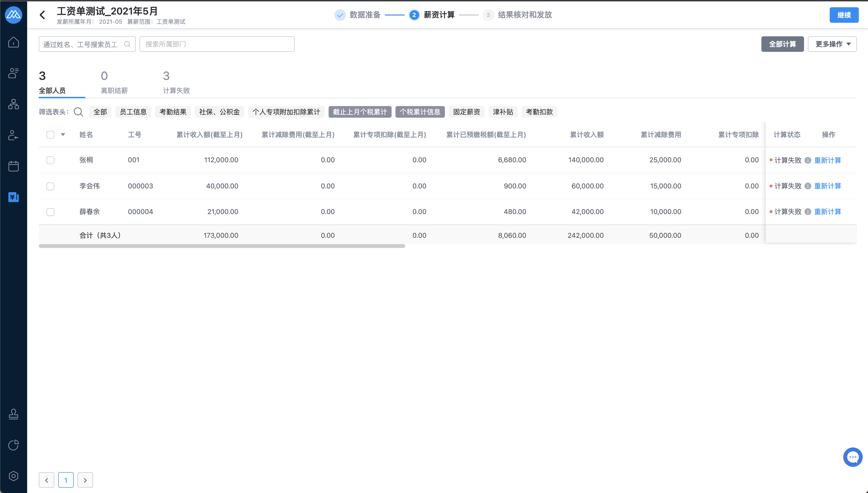Click the 全部计算 button

(x=782, y=44)
